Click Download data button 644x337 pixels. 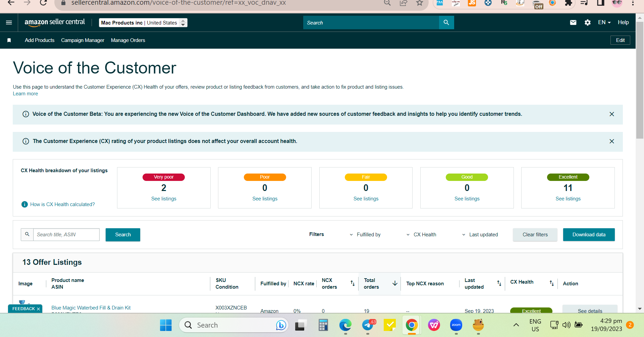click(x=589, y=235)
